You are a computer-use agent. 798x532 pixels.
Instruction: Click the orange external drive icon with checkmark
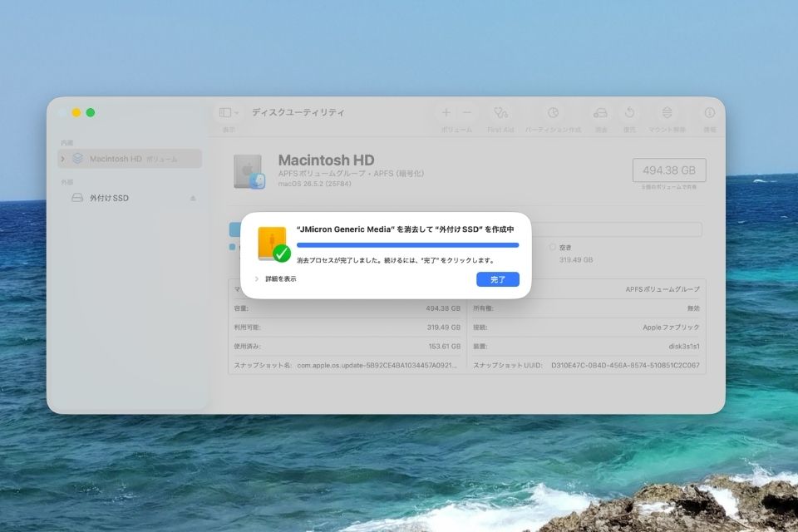273,244
